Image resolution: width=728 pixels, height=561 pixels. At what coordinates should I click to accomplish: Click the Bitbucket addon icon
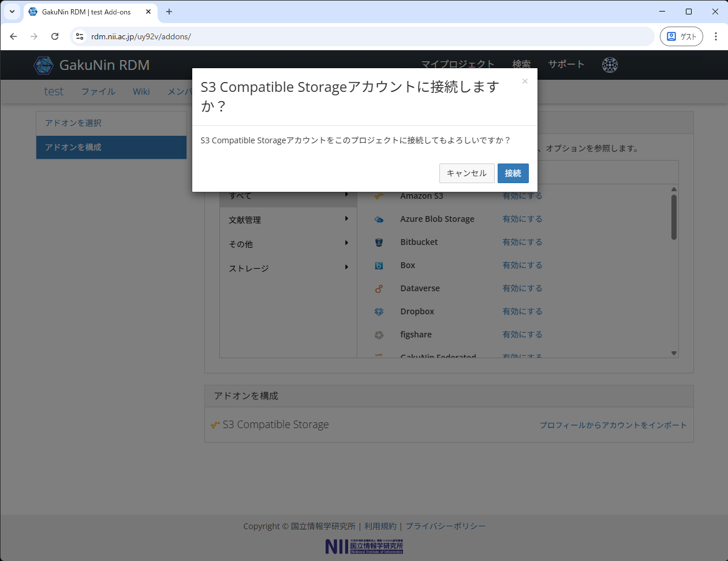[x=379, y=243]
